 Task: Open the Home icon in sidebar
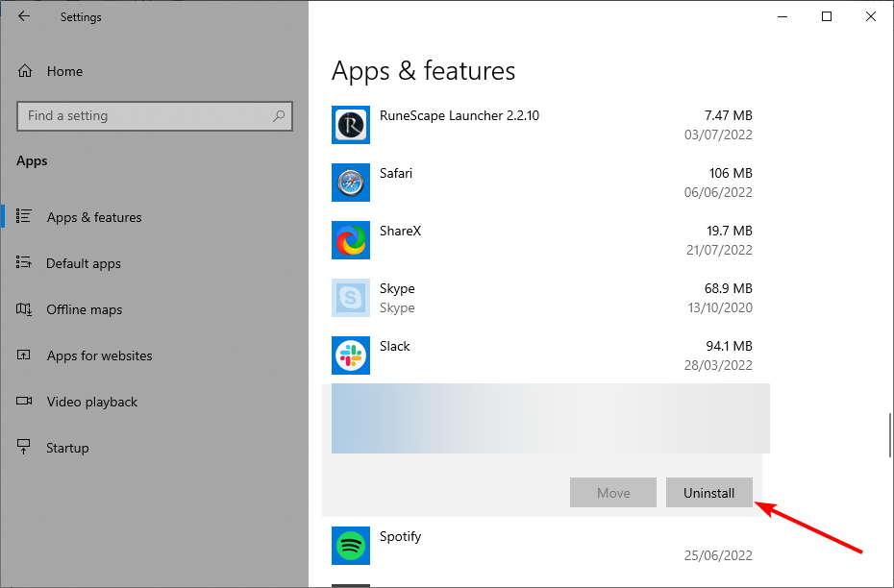[25, 71]
